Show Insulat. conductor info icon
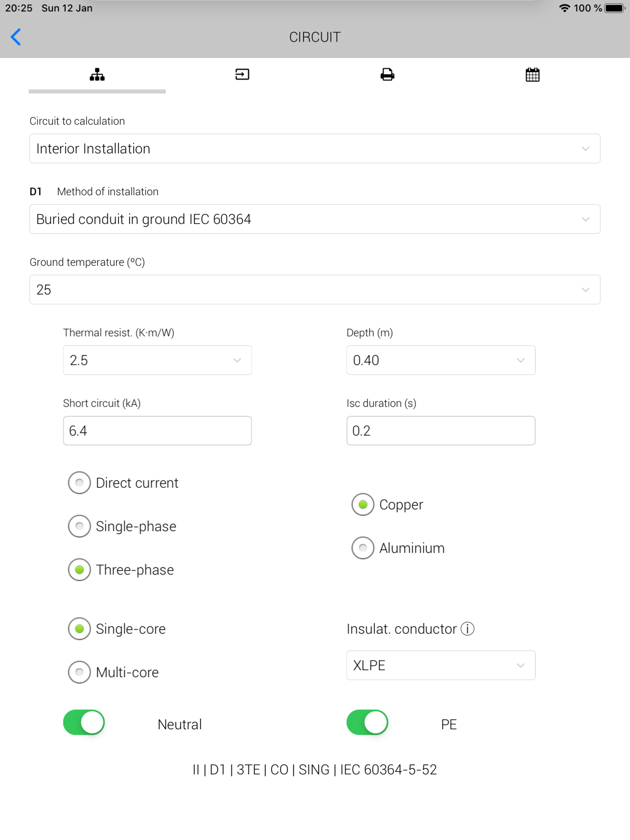This screenshot has width=630, height=840. [467, 629]
